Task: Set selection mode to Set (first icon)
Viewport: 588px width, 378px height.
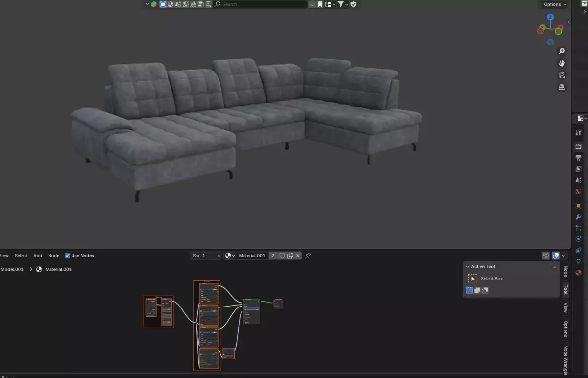Action: [469, 290]
